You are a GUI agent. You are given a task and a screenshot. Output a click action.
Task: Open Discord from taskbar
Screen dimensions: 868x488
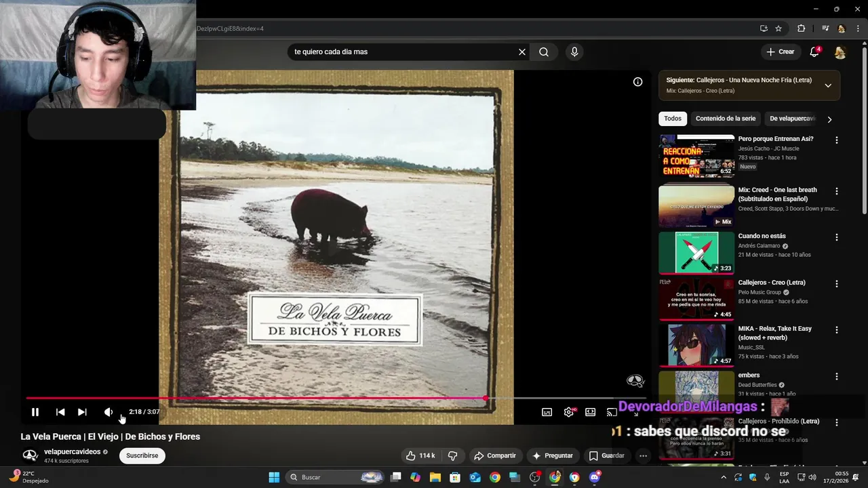(595, 477)
